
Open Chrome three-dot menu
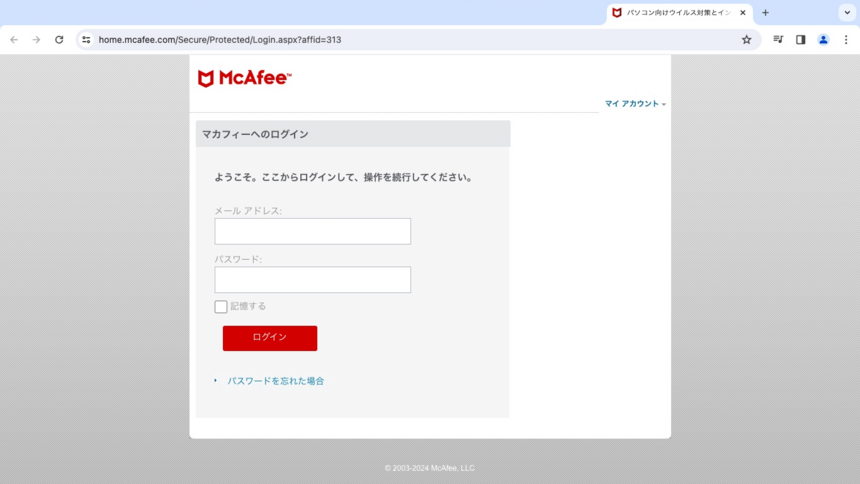pos(846,40)
